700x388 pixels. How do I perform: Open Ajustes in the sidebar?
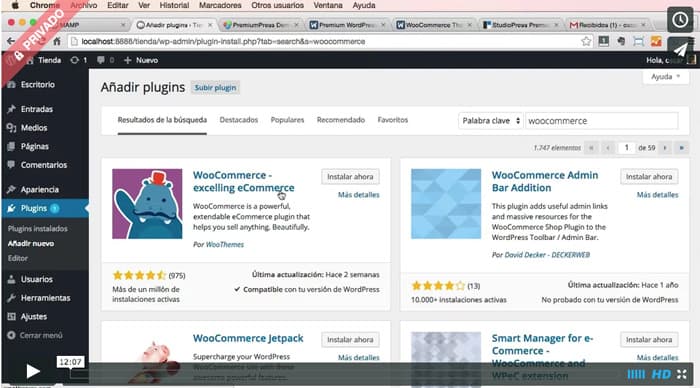33,317
